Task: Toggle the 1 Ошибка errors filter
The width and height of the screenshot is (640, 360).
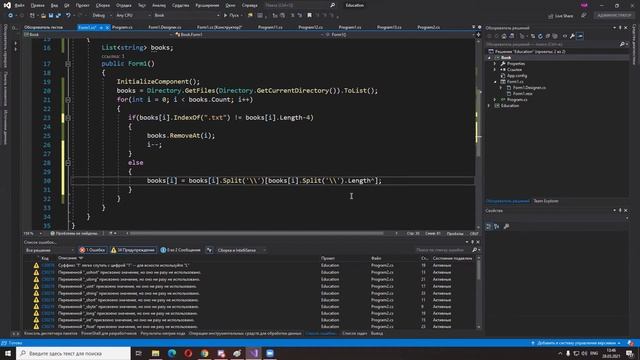Action: click(x=93, y=250)
